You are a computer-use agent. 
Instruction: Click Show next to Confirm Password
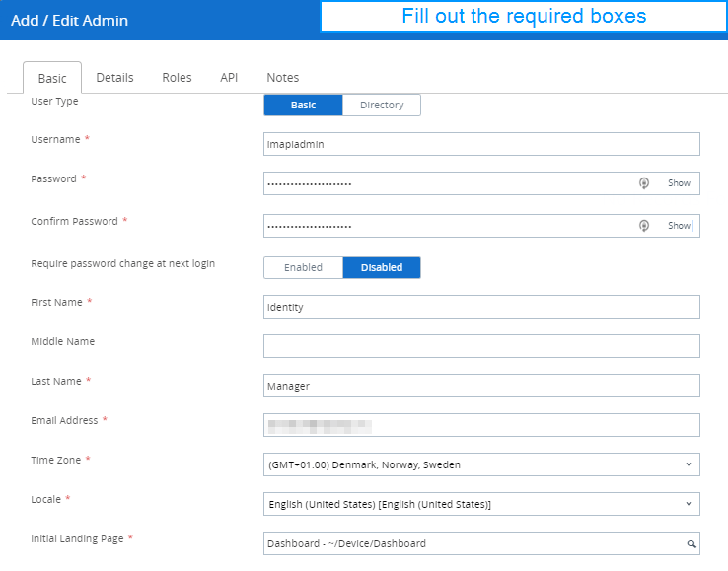point(679,226)
